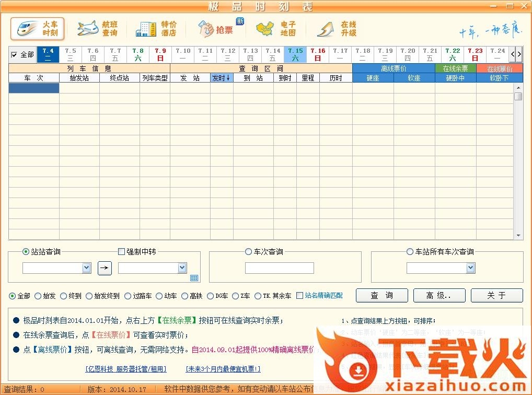
Task: Select the 7.15 date tab
Action: click(x=295, y=54)
